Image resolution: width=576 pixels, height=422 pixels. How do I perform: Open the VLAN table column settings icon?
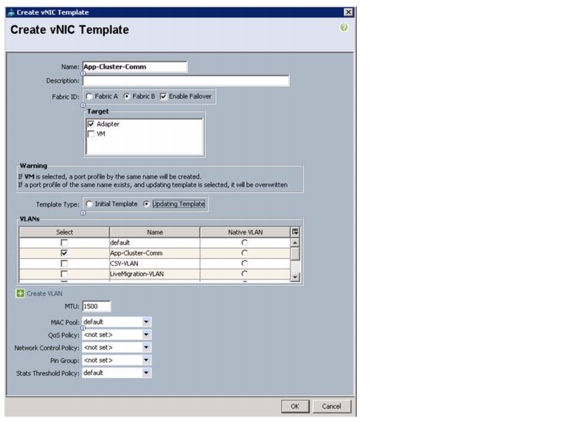click(295, 232)
